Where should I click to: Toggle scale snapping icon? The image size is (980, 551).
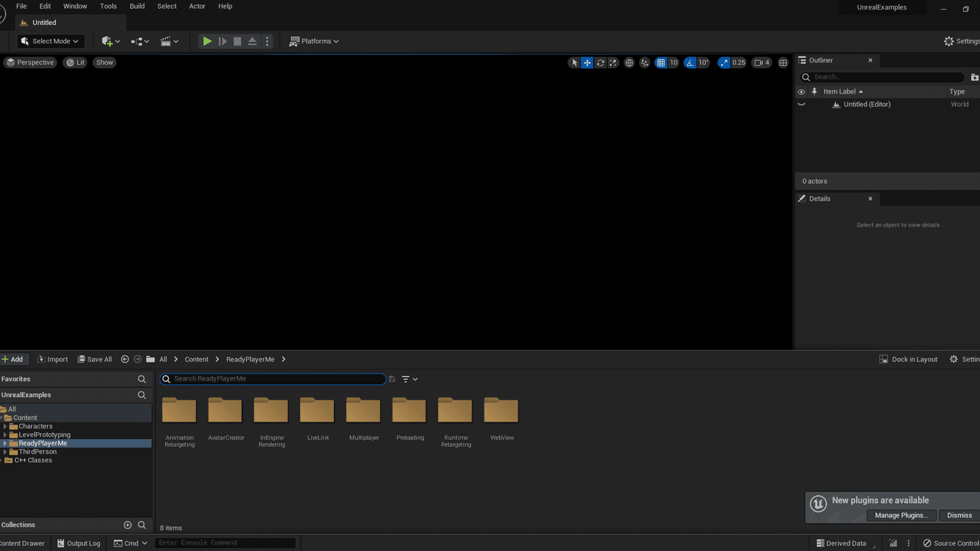tap(724, 63)
